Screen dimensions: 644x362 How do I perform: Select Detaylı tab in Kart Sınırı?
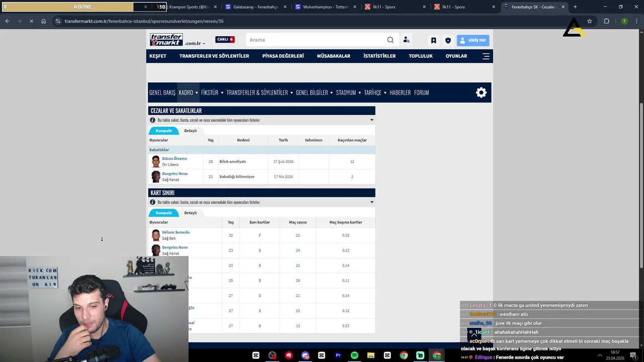[191, 213]
